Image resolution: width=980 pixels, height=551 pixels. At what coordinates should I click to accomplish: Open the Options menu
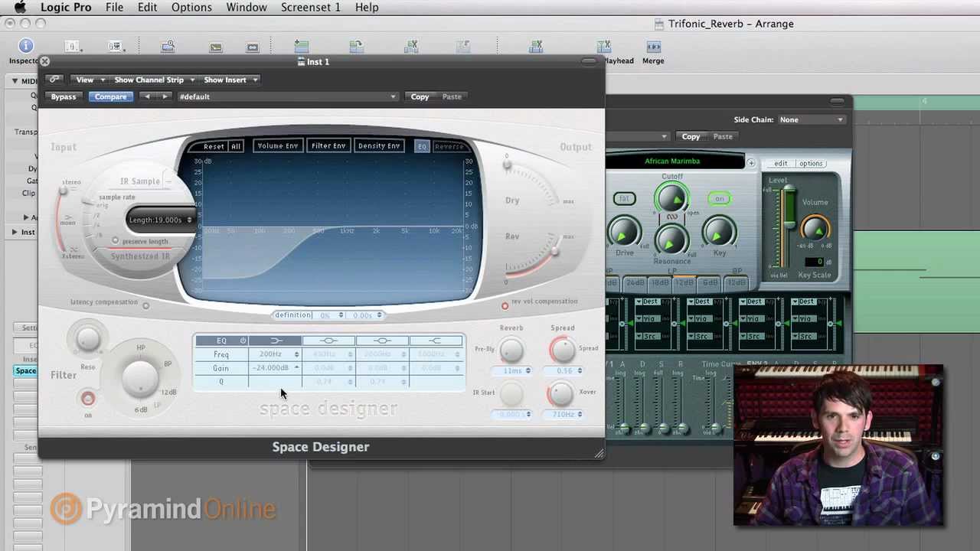pos(191,7)
